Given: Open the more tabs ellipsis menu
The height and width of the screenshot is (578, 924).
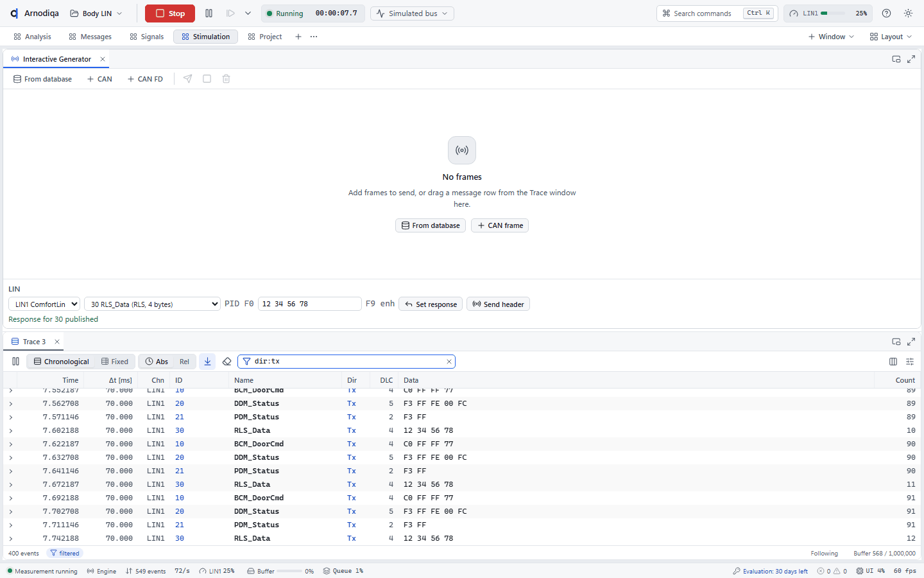Looking at the screenshot, I should click(314, 37).
